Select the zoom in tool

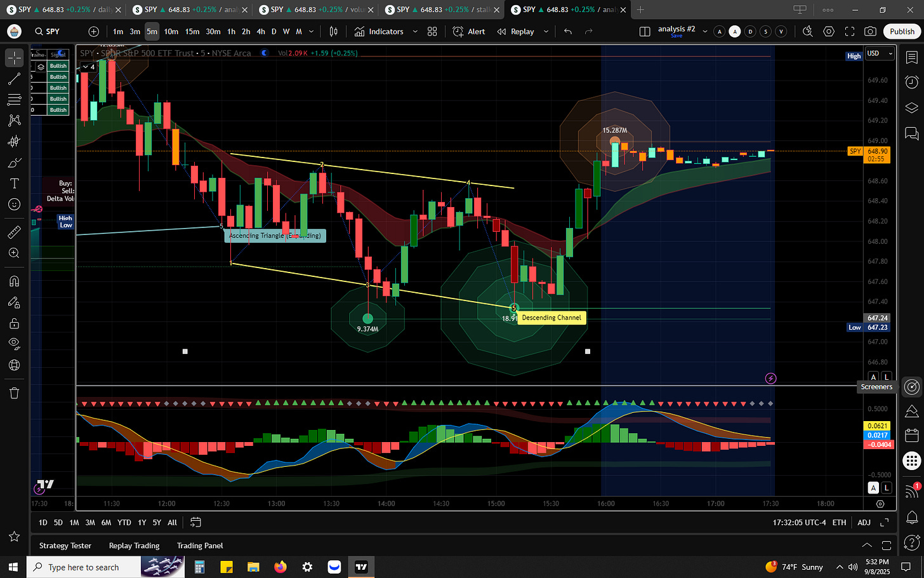coord(14,253)
